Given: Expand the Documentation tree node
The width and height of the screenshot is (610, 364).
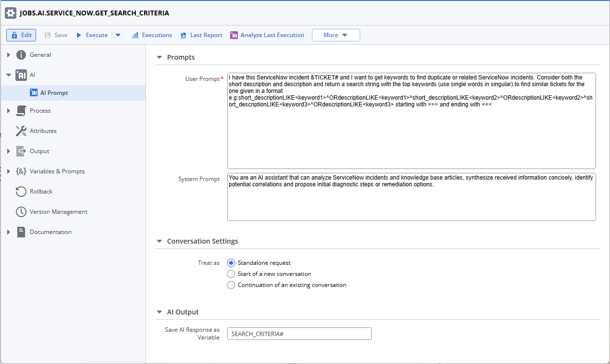Looking at the screenshot, I should (x=9, y=232).
